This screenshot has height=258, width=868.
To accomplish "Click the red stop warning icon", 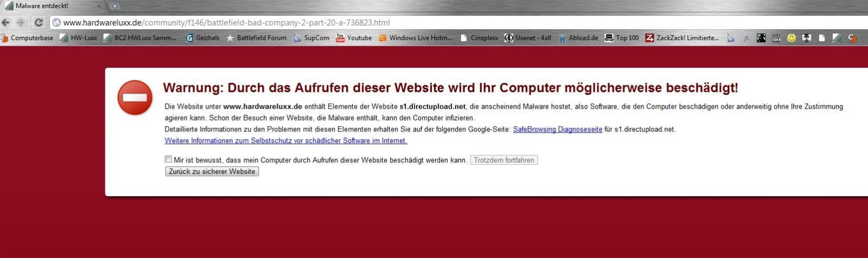I will (135, 98).
